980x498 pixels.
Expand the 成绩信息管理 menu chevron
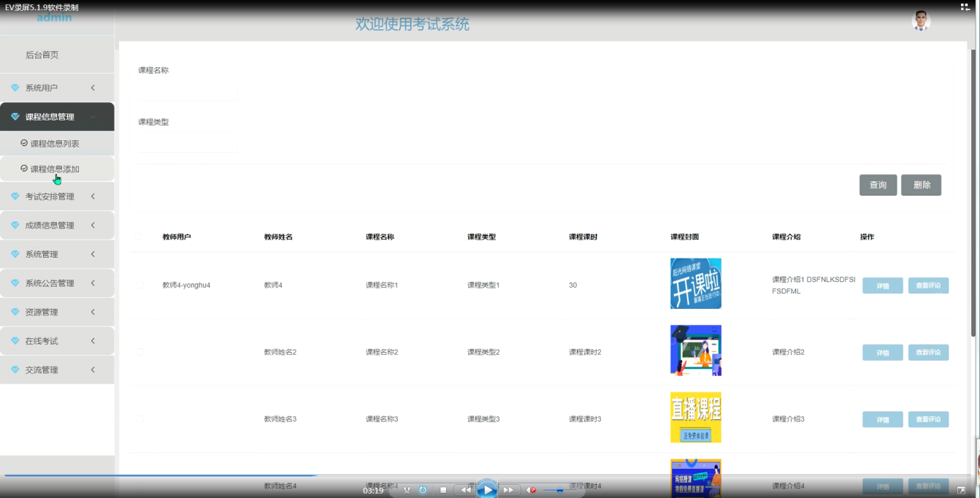(93, 226)
